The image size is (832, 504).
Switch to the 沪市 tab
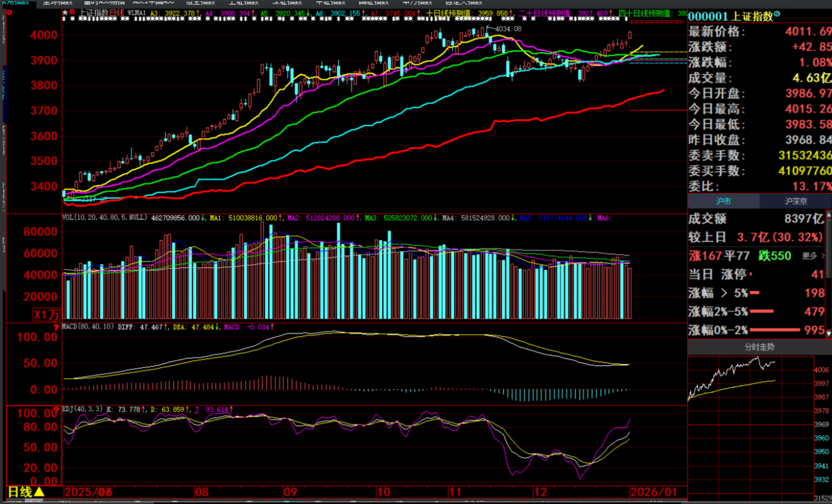click(723, 201)
